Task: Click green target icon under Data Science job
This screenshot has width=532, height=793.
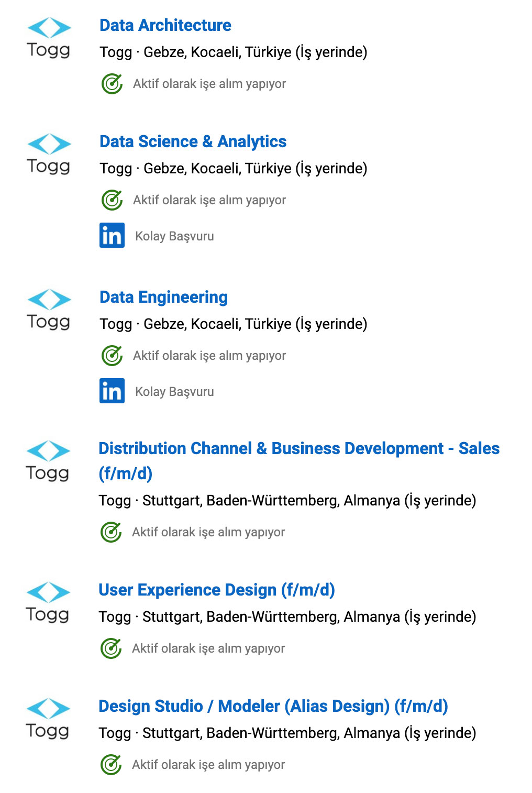Action: point(112,200)
